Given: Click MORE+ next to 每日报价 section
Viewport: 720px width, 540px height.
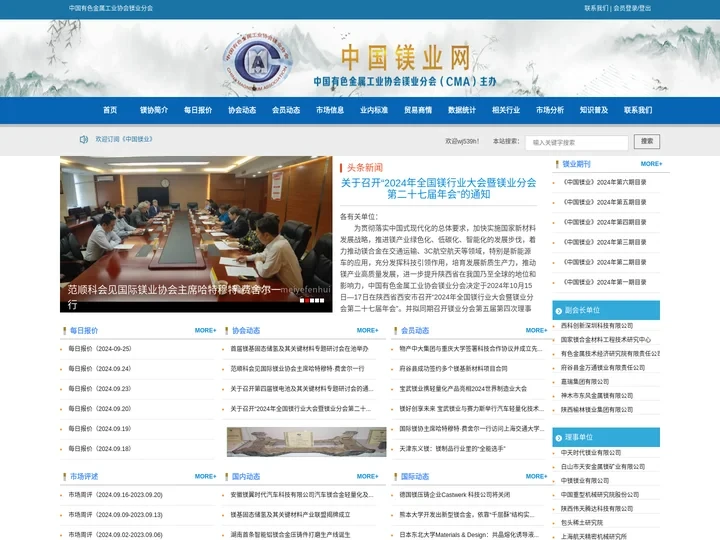Looking at the screenshot, I should 205,331.
